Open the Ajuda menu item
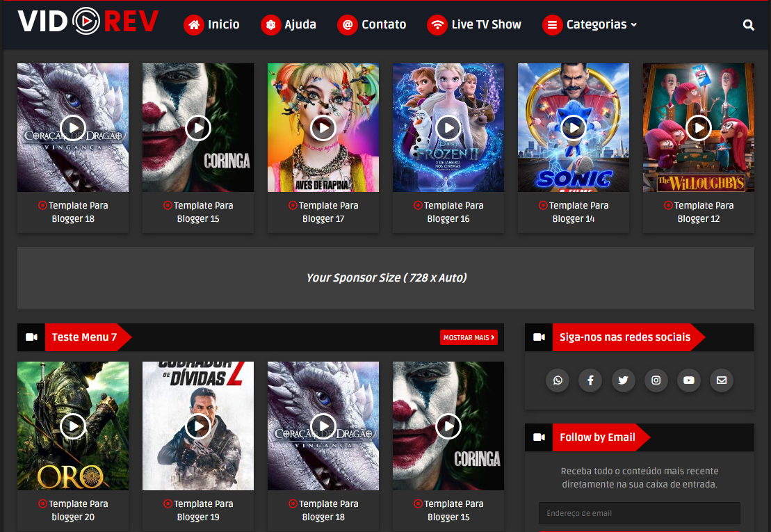Viewport: 771px width, 532px height. (300, 24)
